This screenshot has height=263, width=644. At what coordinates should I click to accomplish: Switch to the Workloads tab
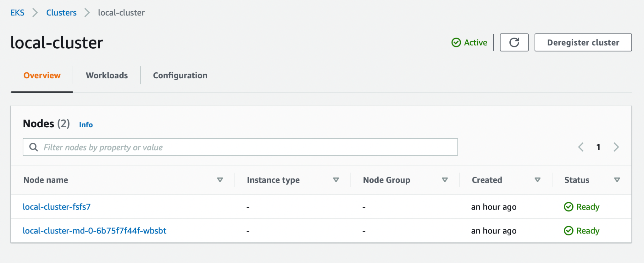[x=107, y=75]
